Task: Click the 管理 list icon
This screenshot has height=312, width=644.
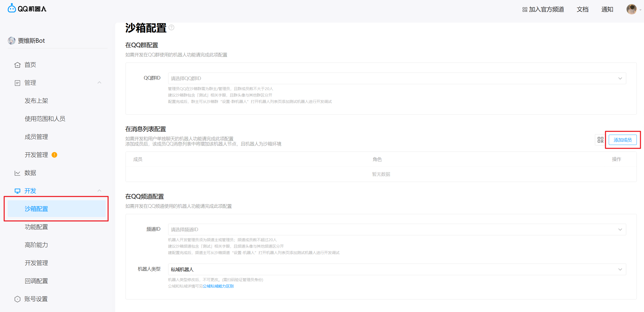Action: 17,83
